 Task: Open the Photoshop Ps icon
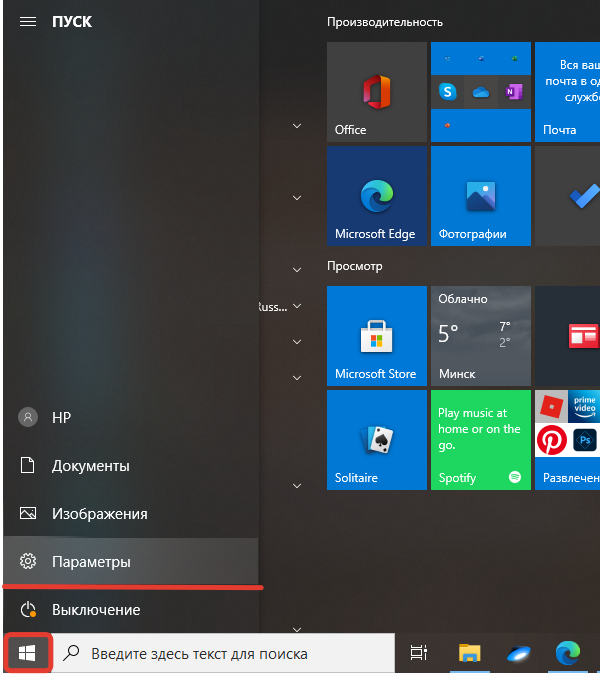tap(584, 440)
